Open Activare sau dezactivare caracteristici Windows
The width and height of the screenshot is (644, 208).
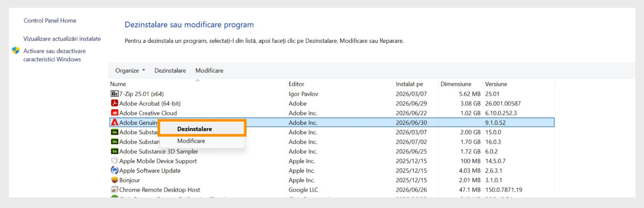pos(54,55)
